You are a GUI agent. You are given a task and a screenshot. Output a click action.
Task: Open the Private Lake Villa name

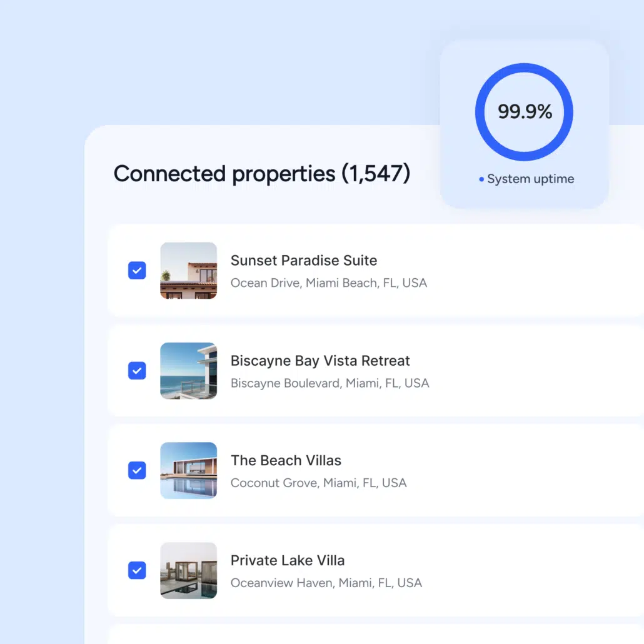click(288, 560)
